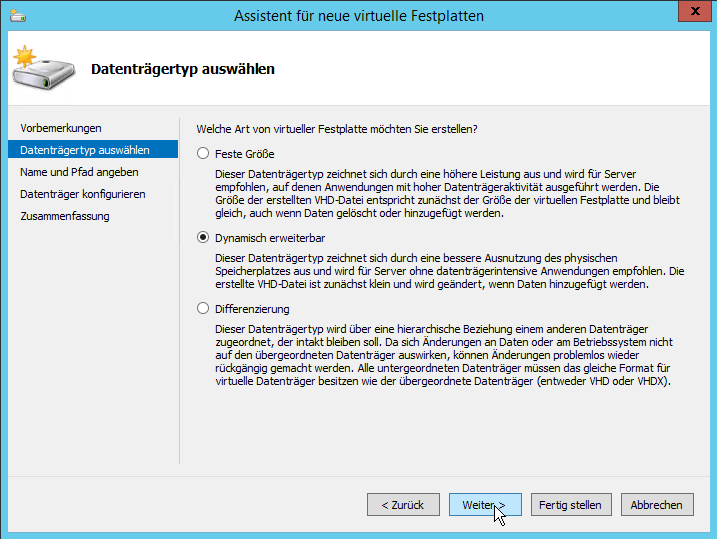Choose the 'Dynamisch erweiterbar' radio option
The height and width of the screenshot is (539, 717).
coord(204,238)
